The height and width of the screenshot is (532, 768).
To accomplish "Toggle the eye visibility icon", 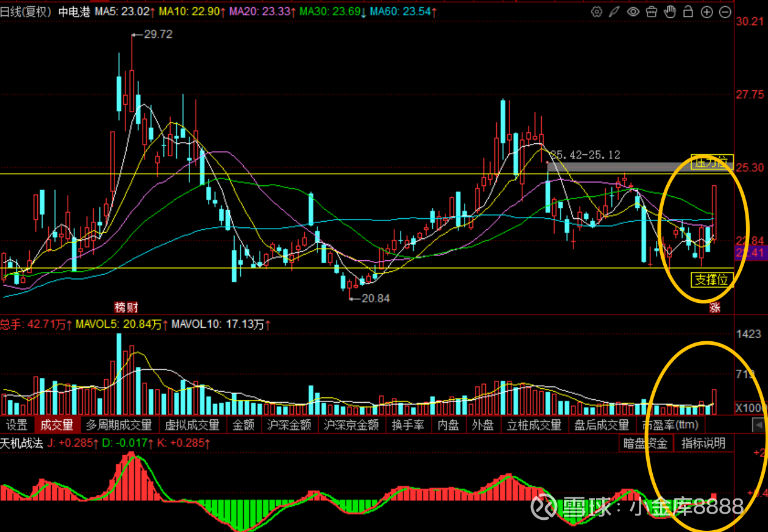I will [633, 12].
